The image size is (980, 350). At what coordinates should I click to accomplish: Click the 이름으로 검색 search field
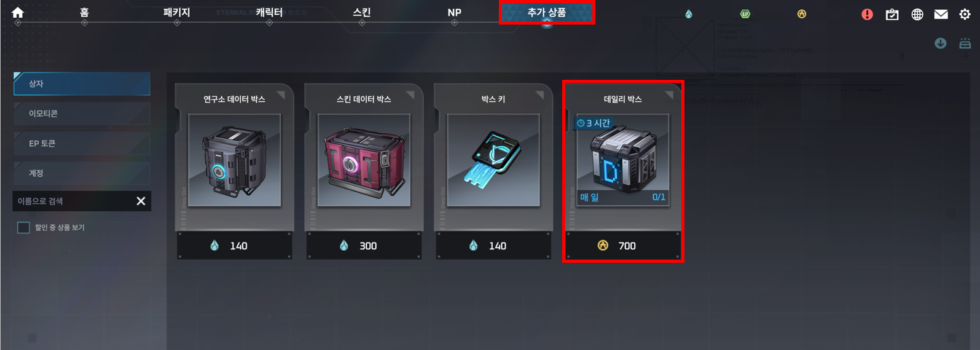74,201
